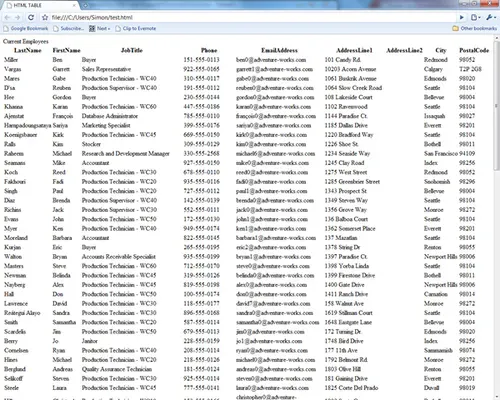Viewport: 500px width, 400px height.
Task: Click the Current Employees caption
Action: [26, 41]
